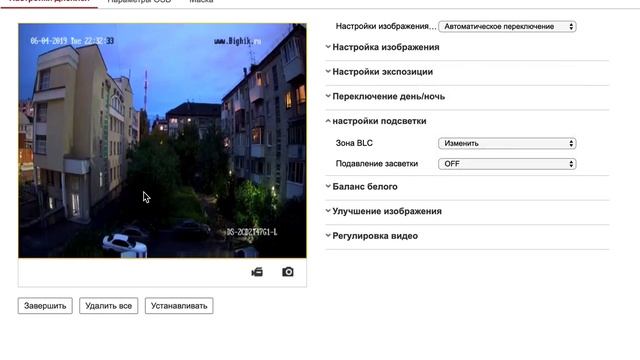Expand the Улучшение изображения section

coord(387,211)
